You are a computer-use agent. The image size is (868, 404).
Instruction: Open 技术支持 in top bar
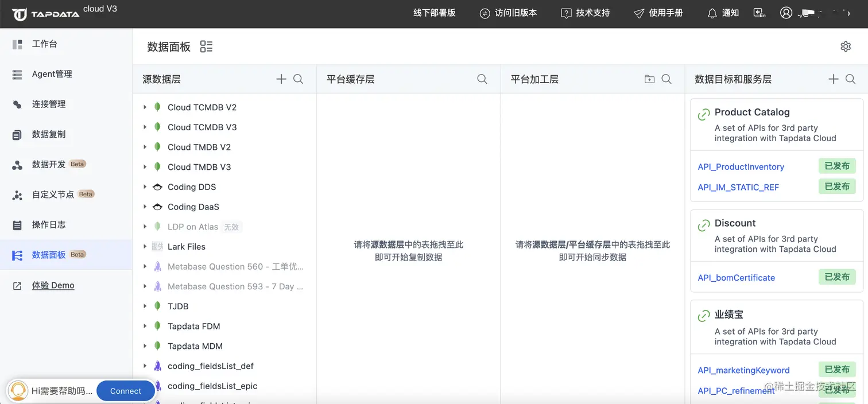point(585,13)
